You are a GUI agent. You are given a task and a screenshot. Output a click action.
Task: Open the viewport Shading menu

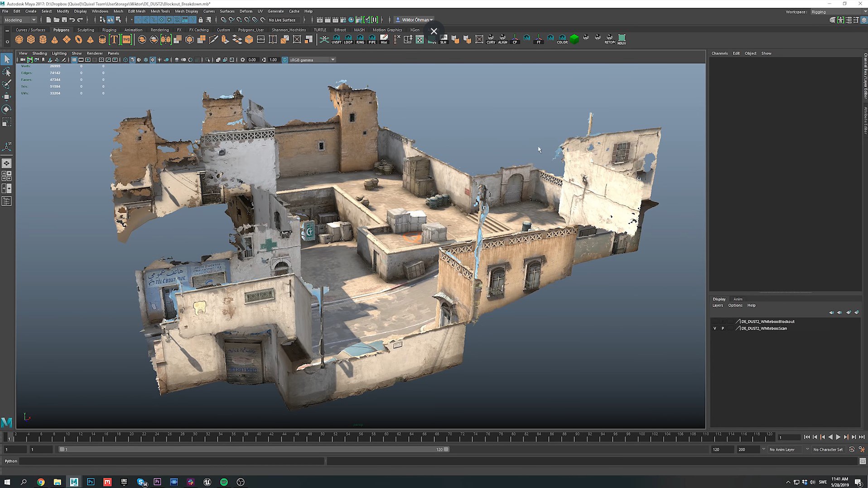pos(39,53)
